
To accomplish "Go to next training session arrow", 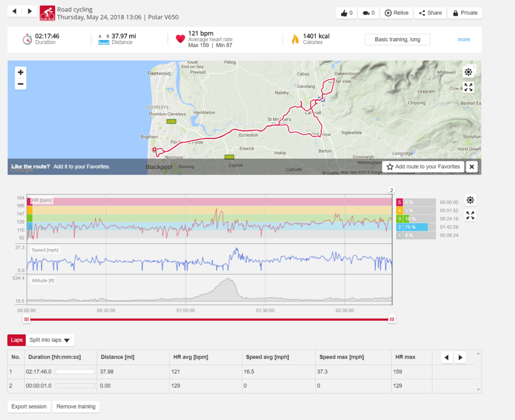I will coord(30,11).
